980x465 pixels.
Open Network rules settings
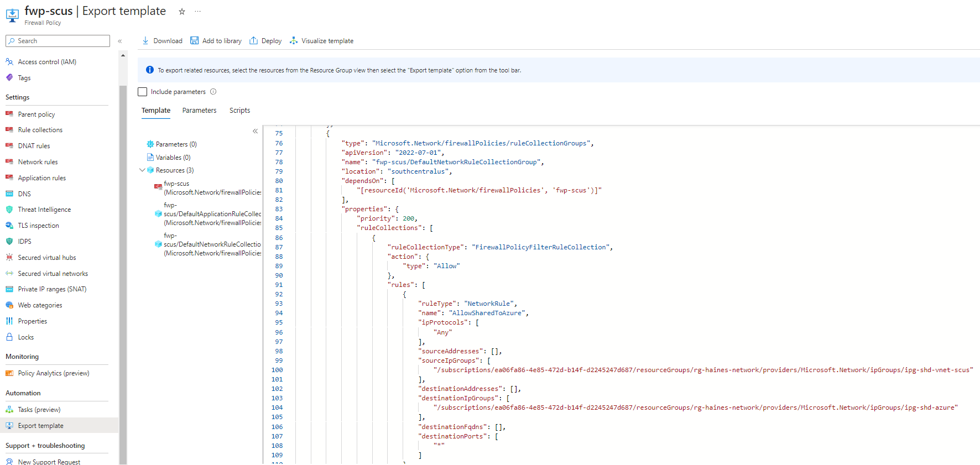tap(38, 162)
